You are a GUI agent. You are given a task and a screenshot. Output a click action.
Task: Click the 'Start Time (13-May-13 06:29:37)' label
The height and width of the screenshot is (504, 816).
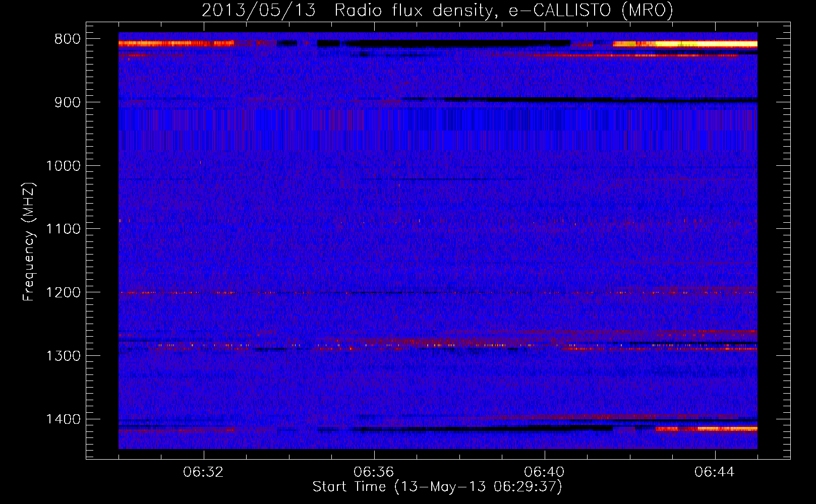pos(437,487)
